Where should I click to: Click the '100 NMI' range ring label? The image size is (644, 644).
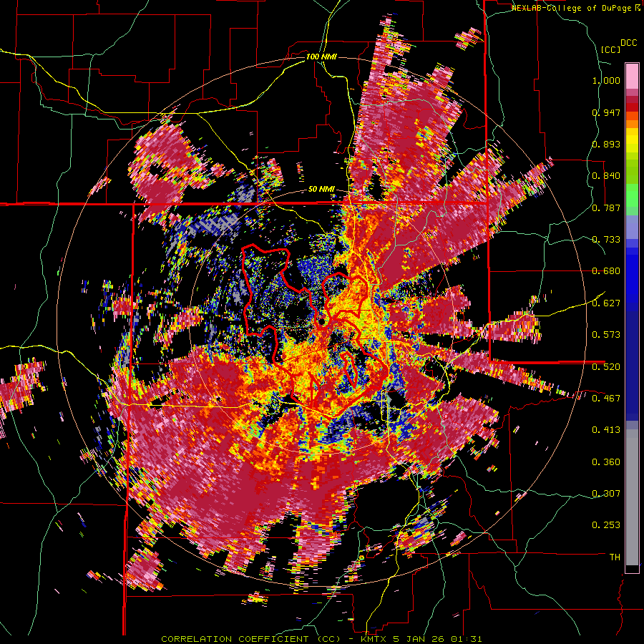321,57
